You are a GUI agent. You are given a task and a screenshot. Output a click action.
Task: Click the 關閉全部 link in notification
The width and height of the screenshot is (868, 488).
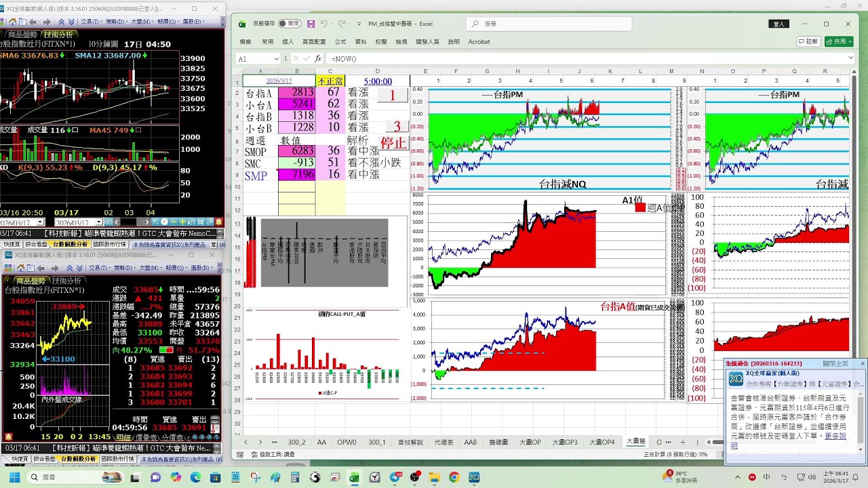(835, 364)
